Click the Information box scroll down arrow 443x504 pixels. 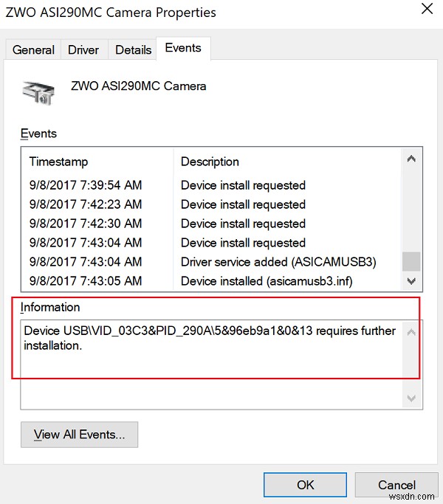point(411,398)
